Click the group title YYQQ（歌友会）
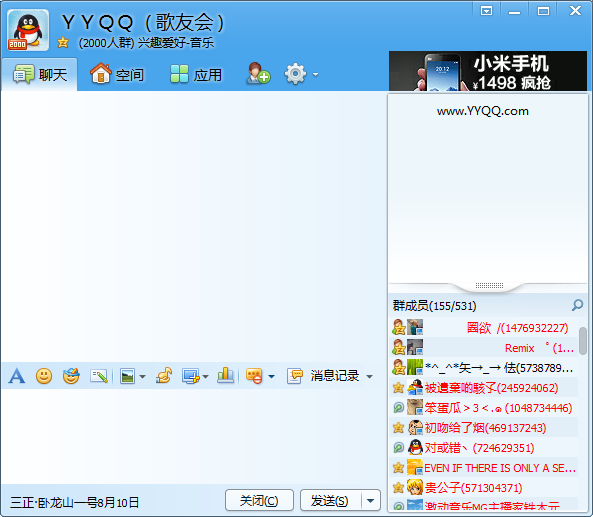The height and width of the screenshot is (517, 593). pyautogui.click(x=143, y=22)
